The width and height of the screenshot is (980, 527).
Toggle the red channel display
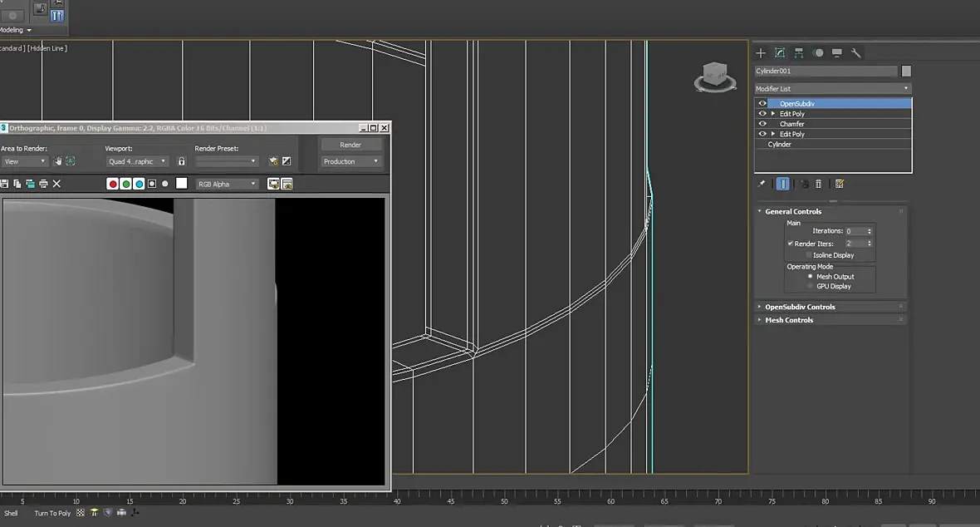pyautogui.click(x=112, y=184)
